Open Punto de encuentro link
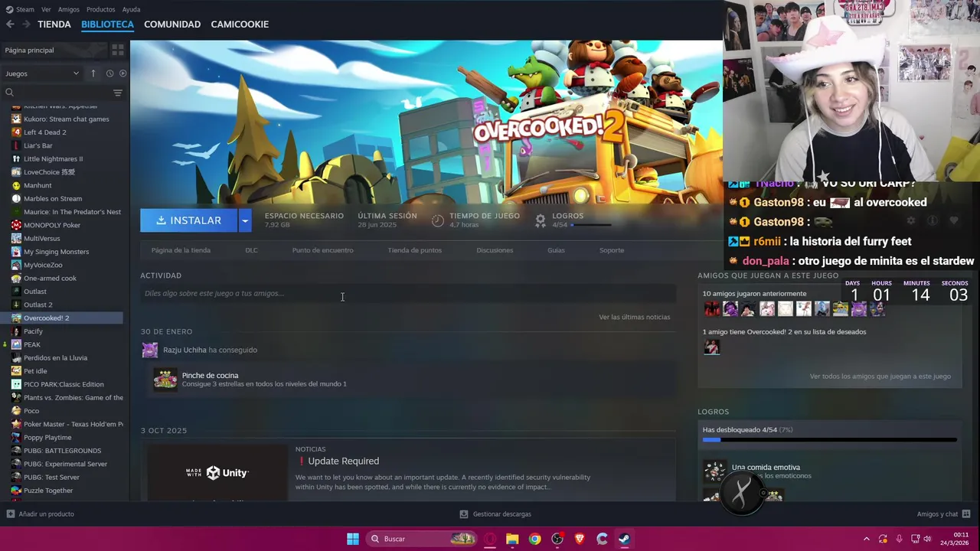Image resolution: width=980 pixels, height=551 pixels. (x=322, y=250)
